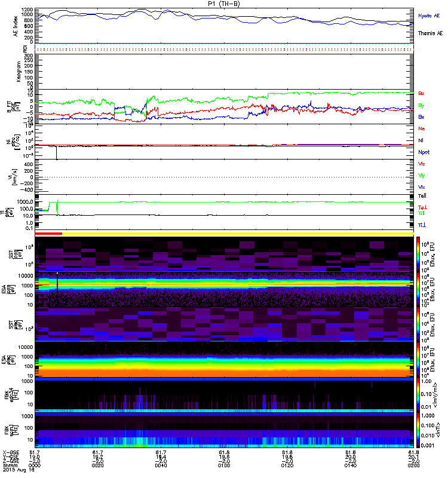The height and width of the screenshot is (478, 448).
Task: Select time tick label 0200
Action: coord(414,465)
